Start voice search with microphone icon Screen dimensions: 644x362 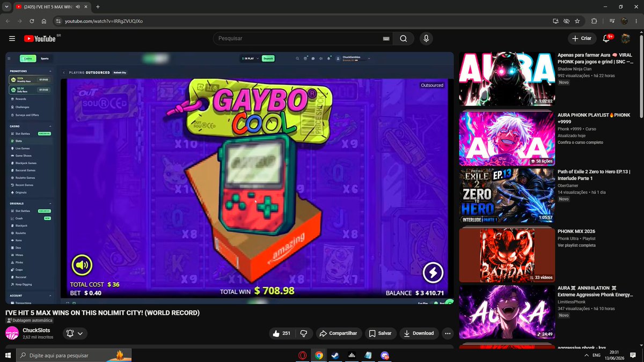point(426,39)
